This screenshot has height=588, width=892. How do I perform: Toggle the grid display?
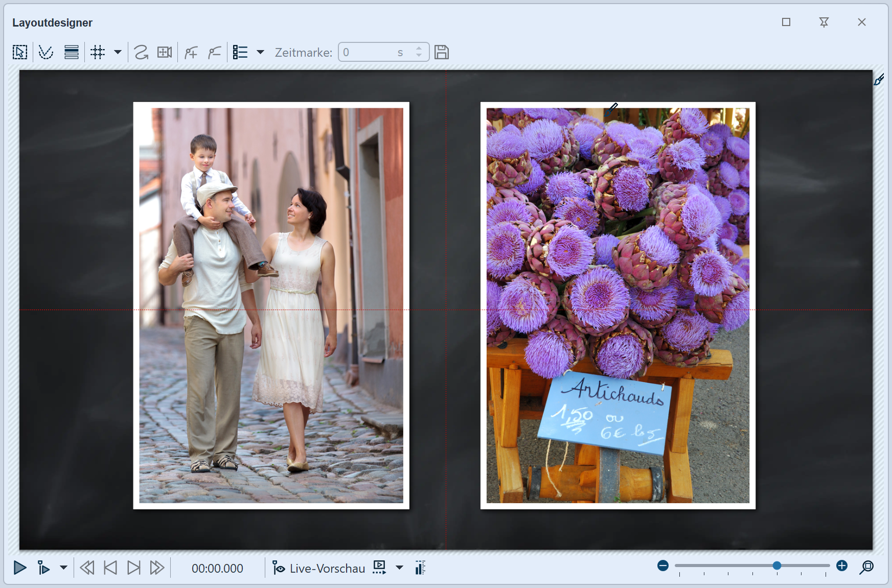coord(98,52)
